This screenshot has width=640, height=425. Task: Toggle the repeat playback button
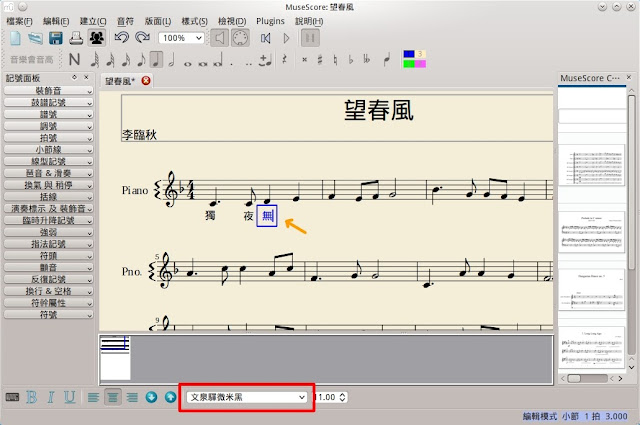[x=310, y=38]
